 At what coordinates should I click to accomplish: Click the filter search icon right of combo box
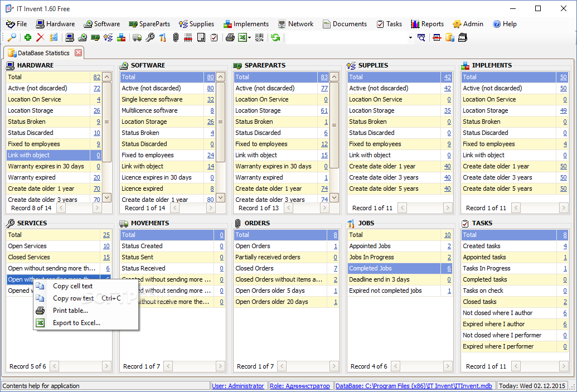coord(421,37)
